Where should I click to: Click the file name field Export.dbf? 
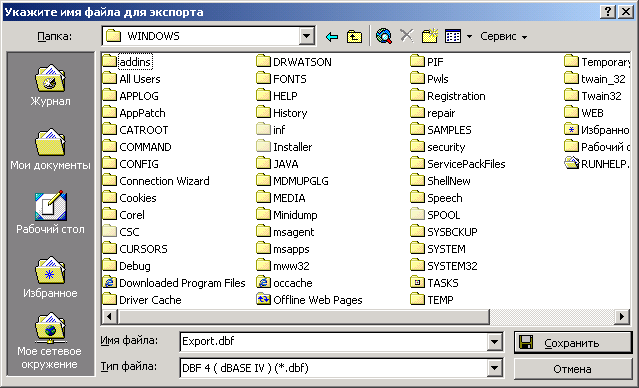pos(333,342)
